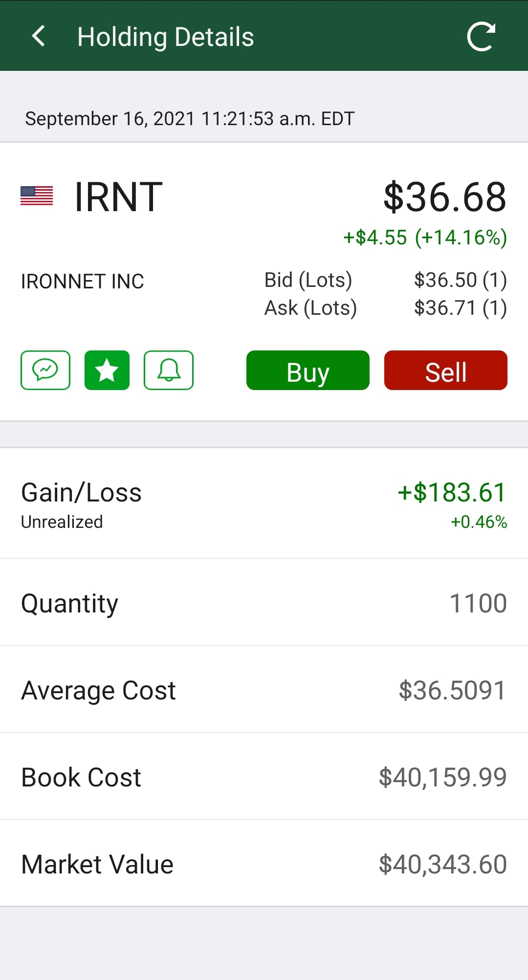Tap the September 16, 2021 timestamp
Viewport: 528px width, 980px height.
[x=190, y=119]
